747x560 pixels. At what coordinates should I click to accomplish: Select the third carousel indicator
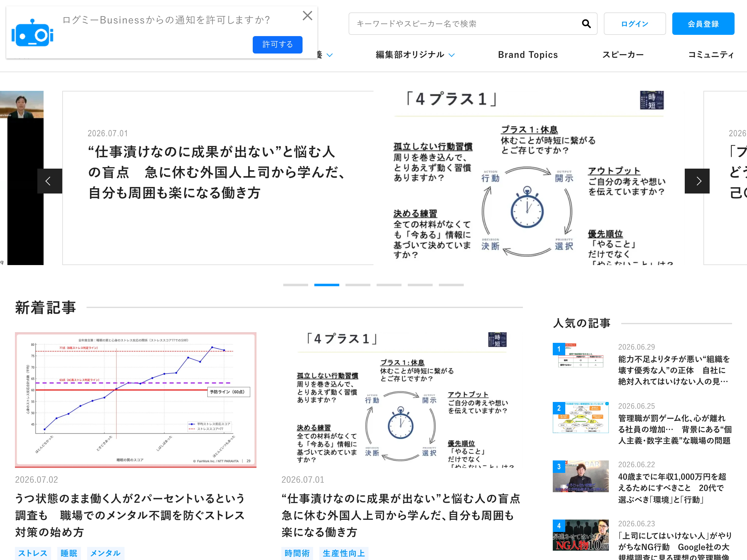tap(358, 285)
